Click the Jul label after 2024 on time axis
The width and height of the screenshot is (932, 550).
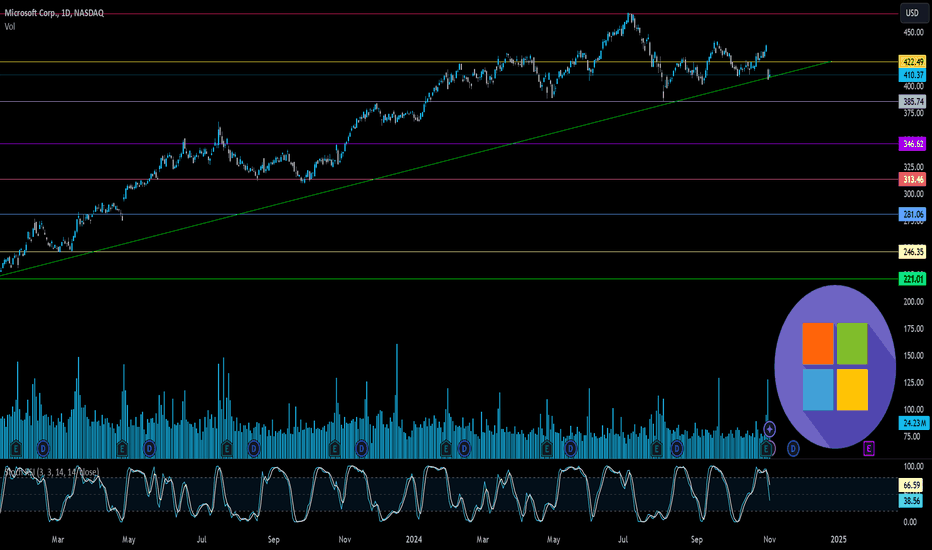[623, 540]
